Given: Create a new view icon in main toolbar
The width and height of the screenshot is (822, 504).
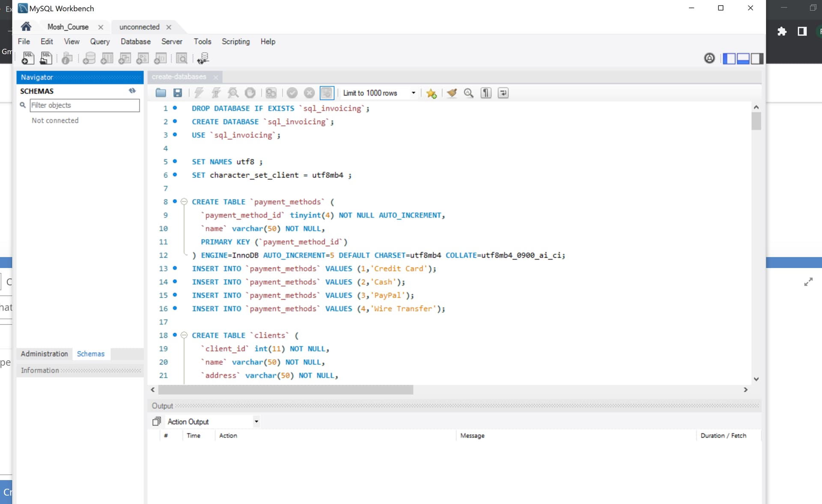Looking at the screenshot, I should (125, 58).
